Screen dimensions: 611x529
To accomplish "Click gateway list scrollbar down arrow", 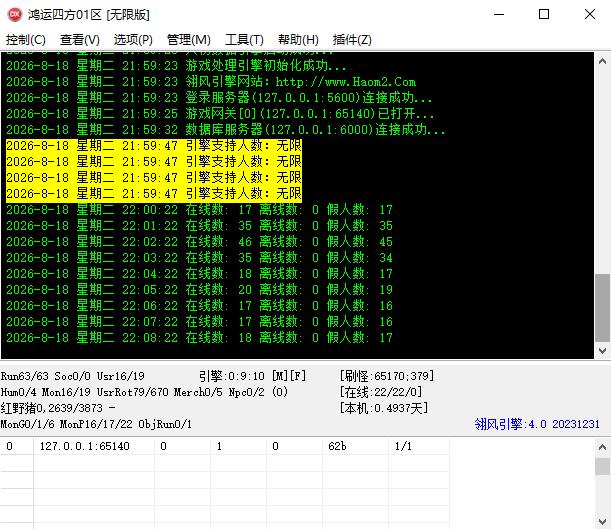I will [602, 521].
